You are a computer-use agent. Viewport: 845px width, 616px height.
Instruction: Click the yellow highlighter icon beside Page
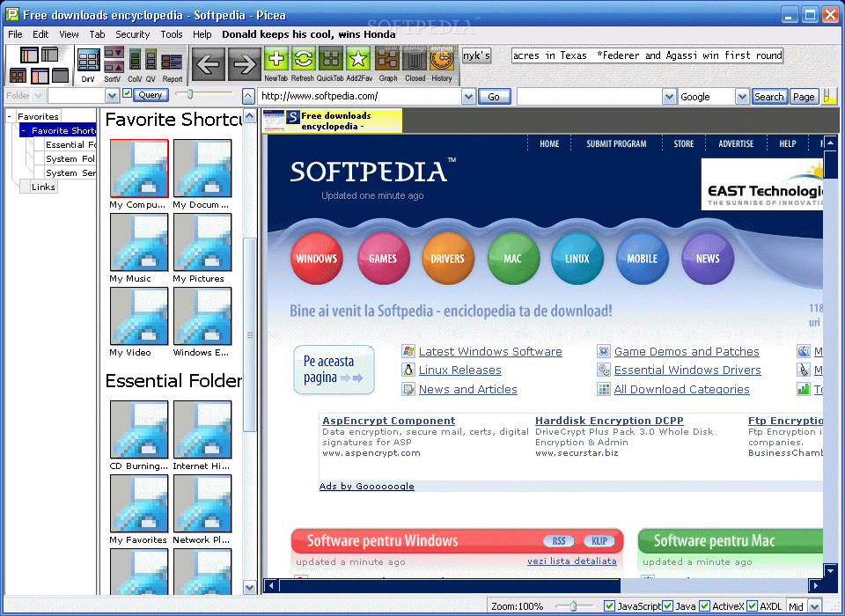(829, 97)
